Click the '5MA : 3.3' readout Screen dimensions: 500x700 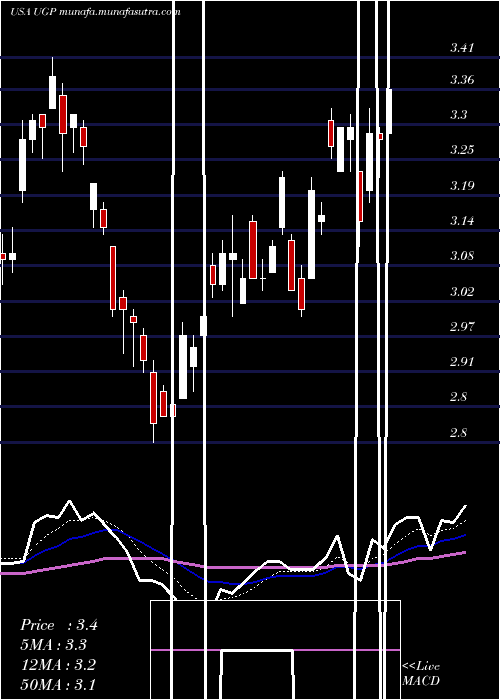coord(54,645)
